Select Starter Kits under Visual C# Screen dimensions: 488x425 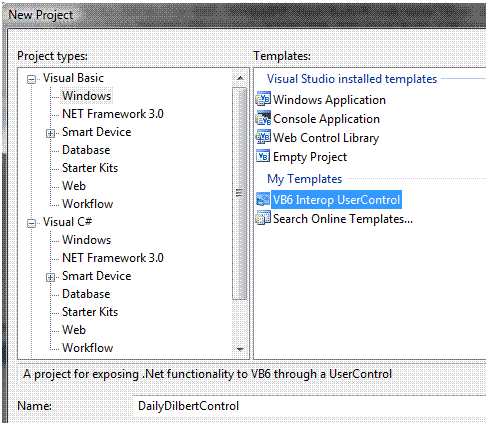coord(90,312)
